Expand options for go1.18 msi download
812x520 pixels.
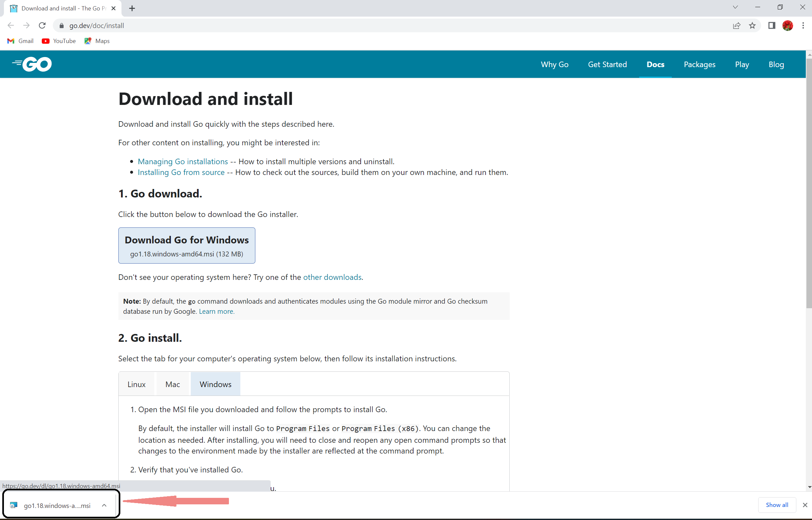[104, 505]
